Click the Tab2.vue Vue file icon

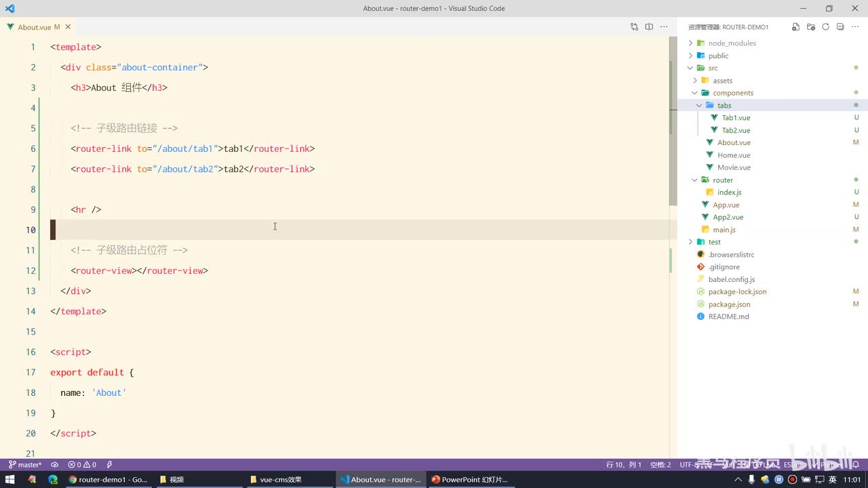714,130
